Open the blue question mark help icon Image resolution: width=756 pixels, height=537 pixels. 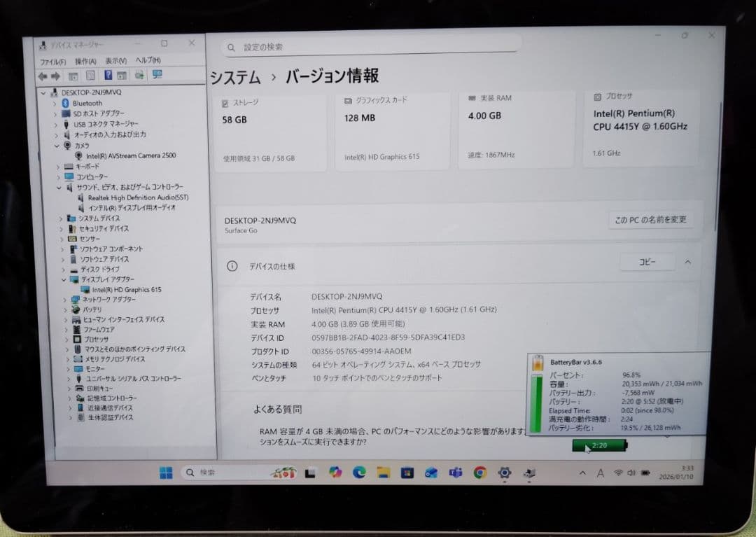(108, 75)
